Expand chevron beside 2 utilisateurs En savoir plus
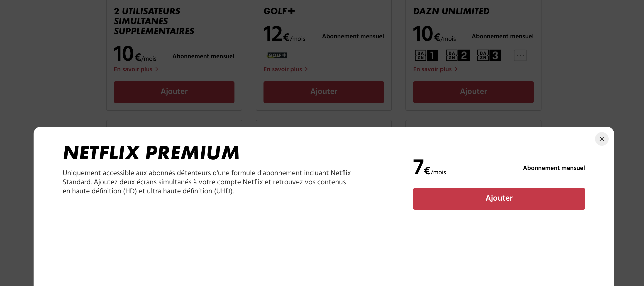This screenshot has height=286, width=644. [157, 69]
